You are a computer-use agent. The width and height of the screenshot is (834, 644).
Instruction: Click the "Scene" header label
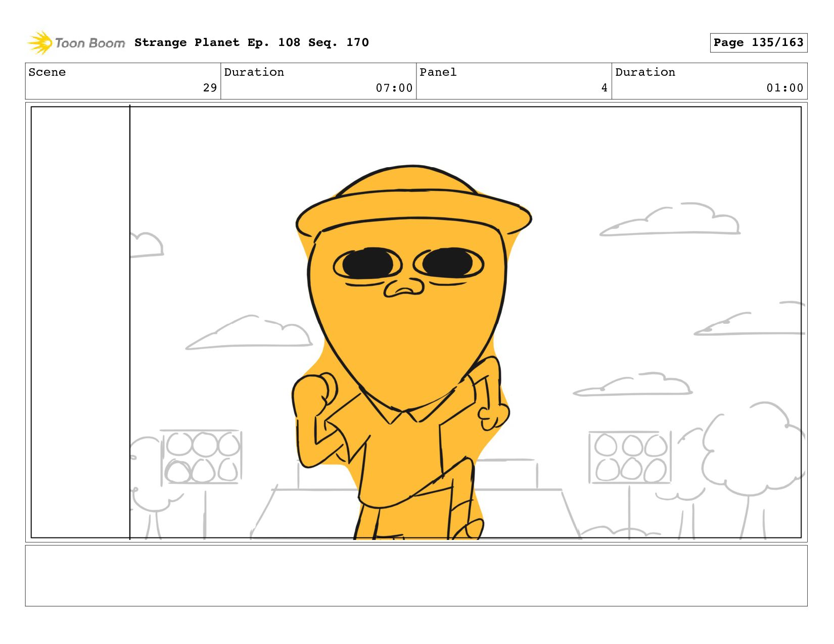click(x=47, y=72)
